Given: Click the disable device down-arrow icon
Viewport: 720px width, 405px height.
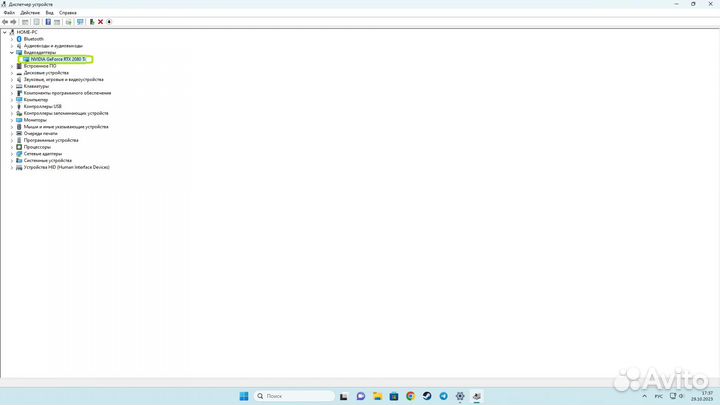Looking at the screenshot, I should 109,21.
